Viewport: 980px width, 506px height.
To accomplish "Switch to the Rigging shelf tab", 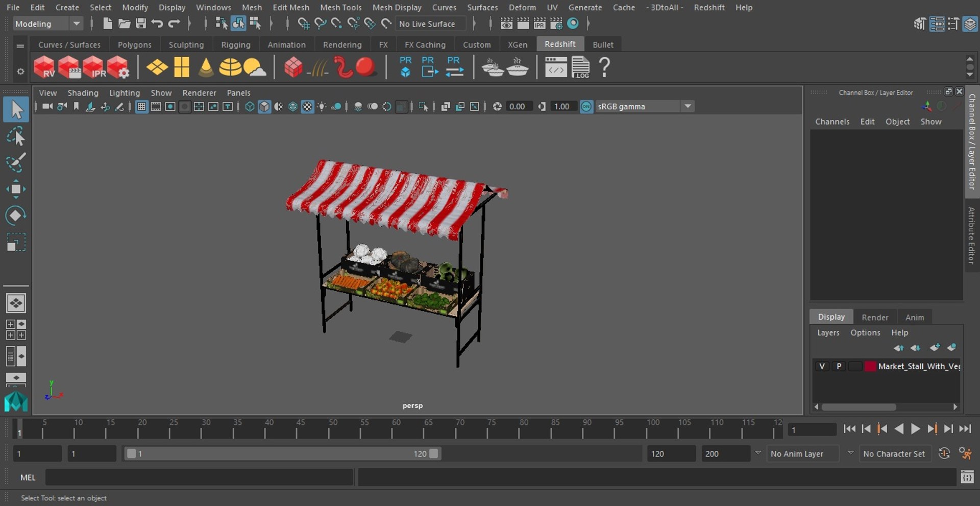I will [x=235, y=45].
